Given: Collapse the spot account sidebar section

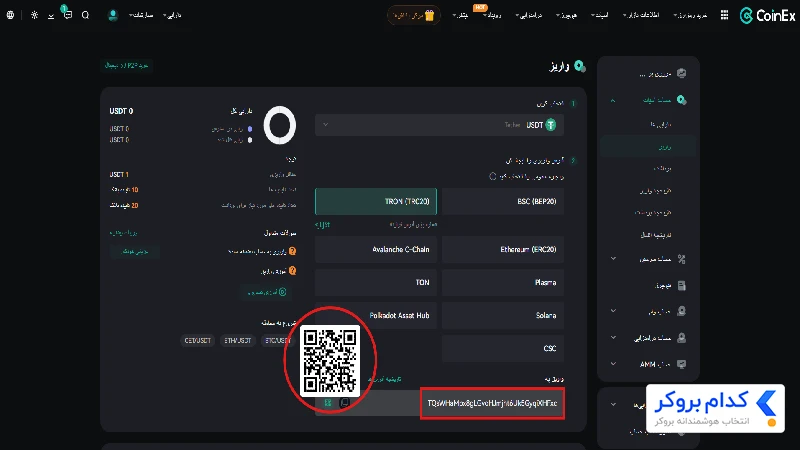Looking at the screenshot, I should [613, 101].
